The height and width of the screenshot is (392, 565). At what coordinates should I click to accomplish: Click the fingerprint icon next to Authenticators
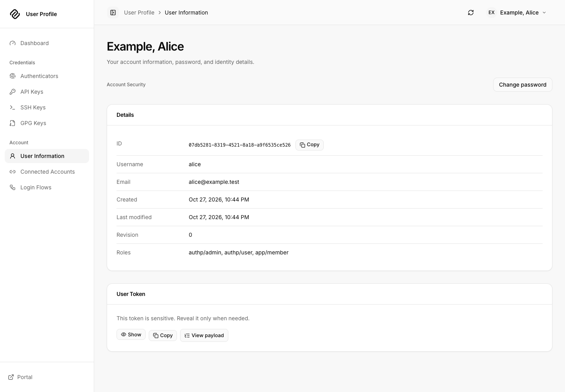point(13,76)
